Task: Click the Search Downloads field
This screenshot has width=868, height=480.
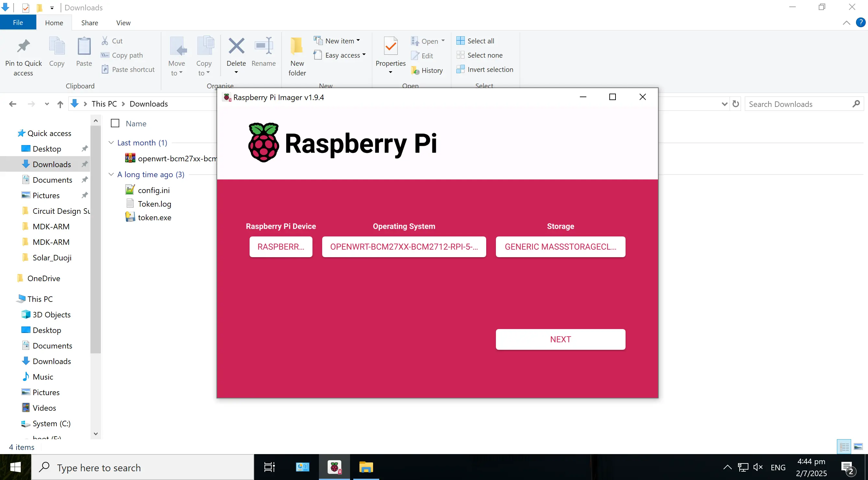Action: (804, 104)
